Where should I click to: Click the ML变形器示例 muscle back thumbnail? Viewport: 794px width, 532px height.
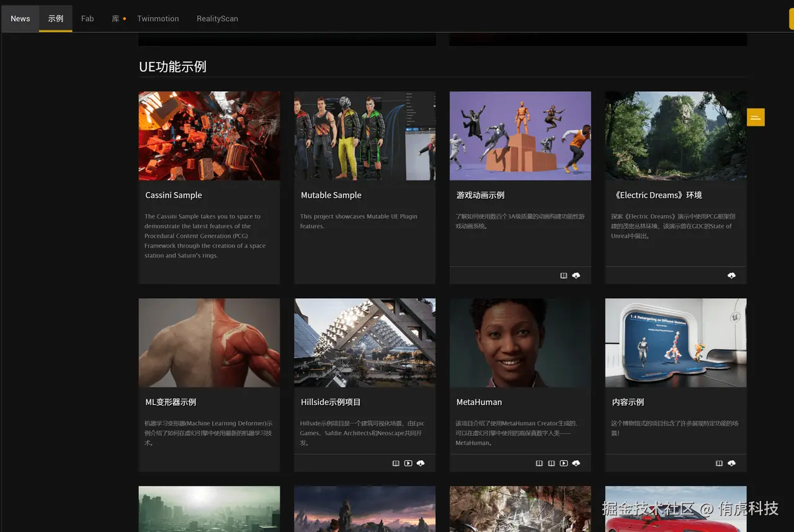[x=209, y=343]
